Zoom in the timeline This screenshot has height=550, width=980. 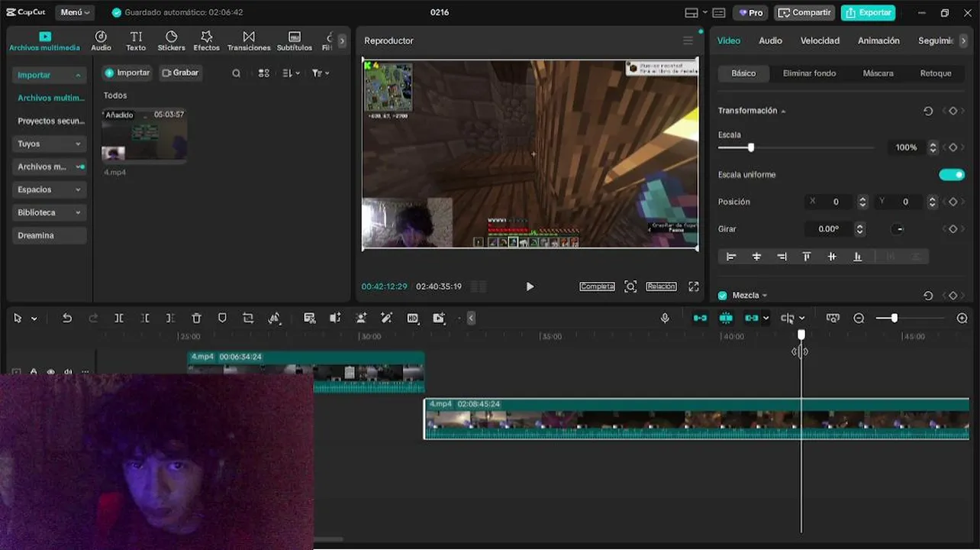coord(962,318)
